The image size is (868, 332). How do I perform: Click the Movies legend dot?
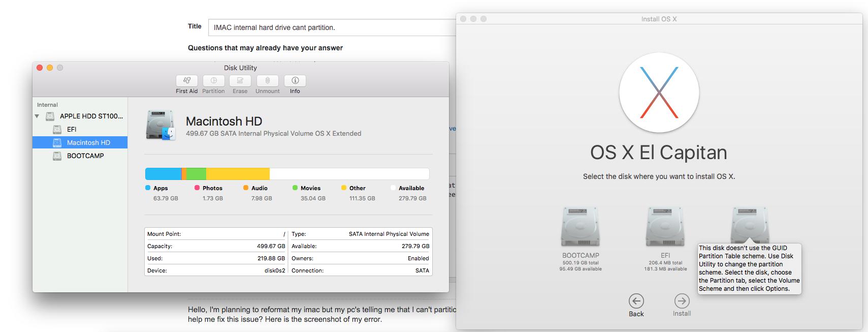tap(295, 188)
